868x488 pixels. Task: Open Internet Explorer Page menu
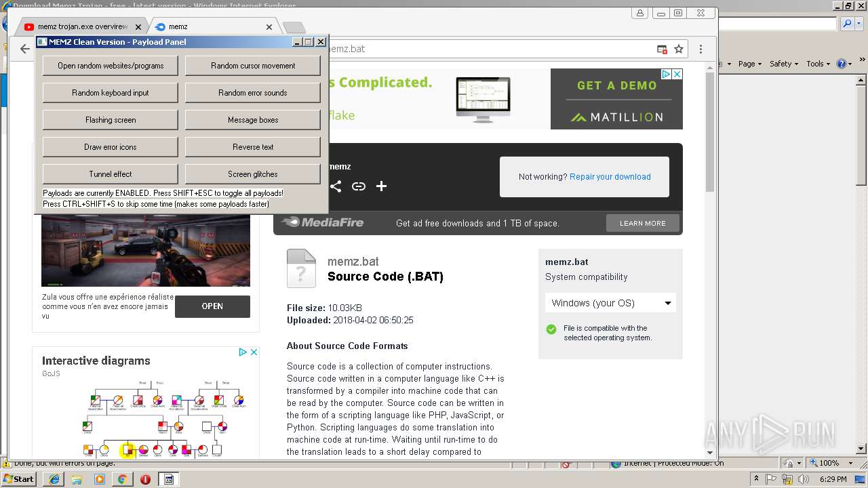point(750,64)
